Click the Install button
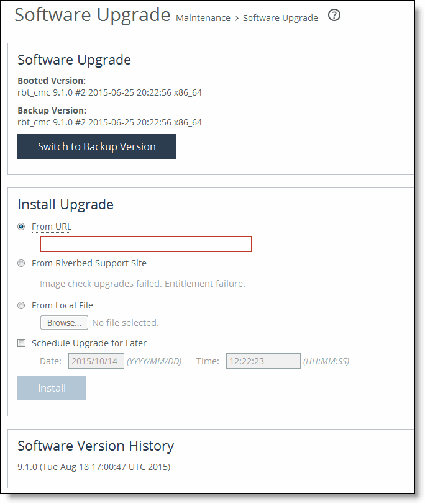Screen dimensions: 425x504 click(x=52, y=388)
